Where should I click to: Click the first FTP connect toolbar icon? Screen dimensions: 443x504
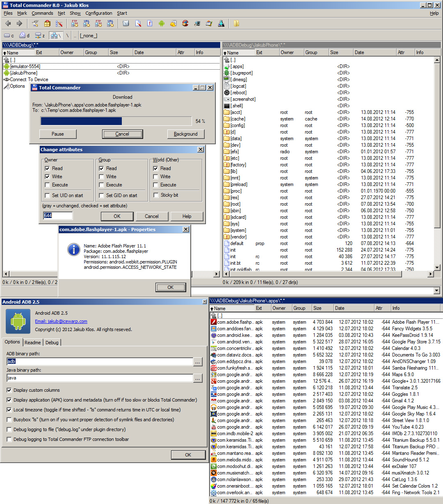click(75, 24)
